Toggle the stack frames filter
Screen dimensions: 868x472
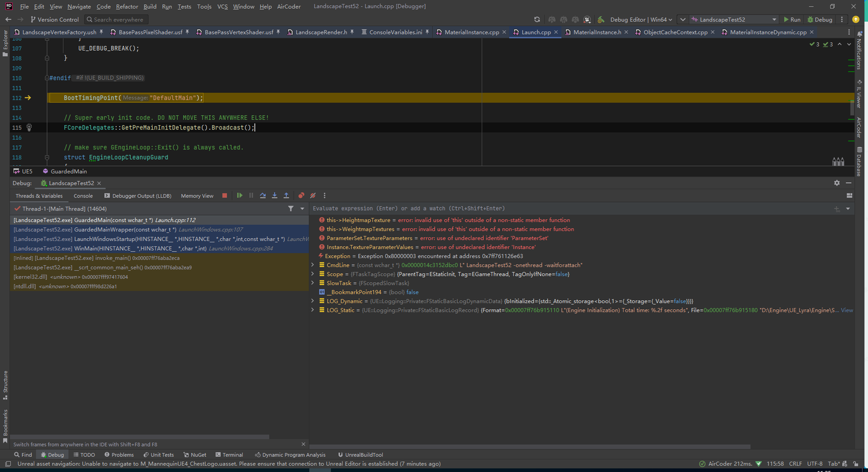(291, 208)
